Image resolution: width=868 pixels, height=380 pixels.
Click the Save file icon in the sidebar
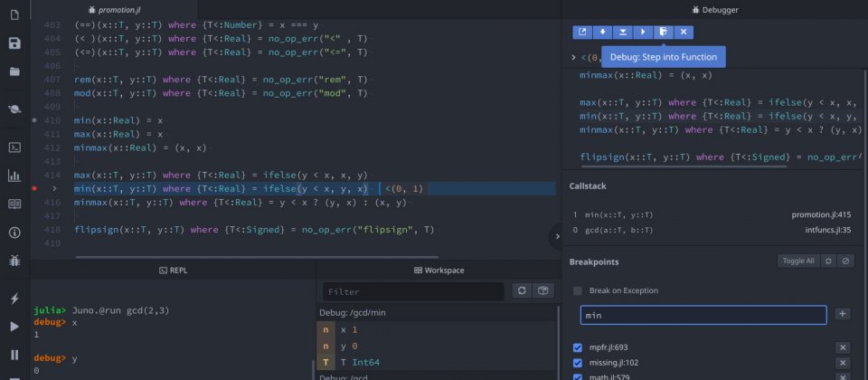point(14,43)
